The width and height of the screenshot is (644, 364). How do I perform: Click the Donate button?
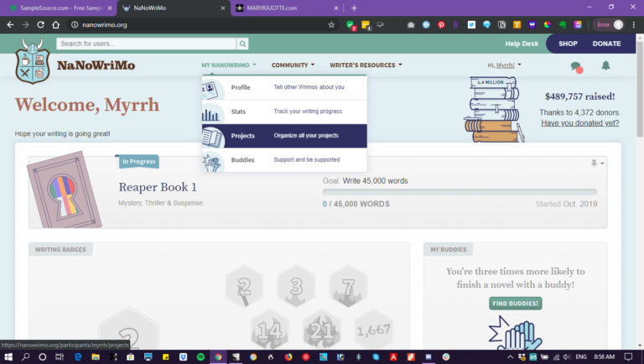[x=606, y=44]
